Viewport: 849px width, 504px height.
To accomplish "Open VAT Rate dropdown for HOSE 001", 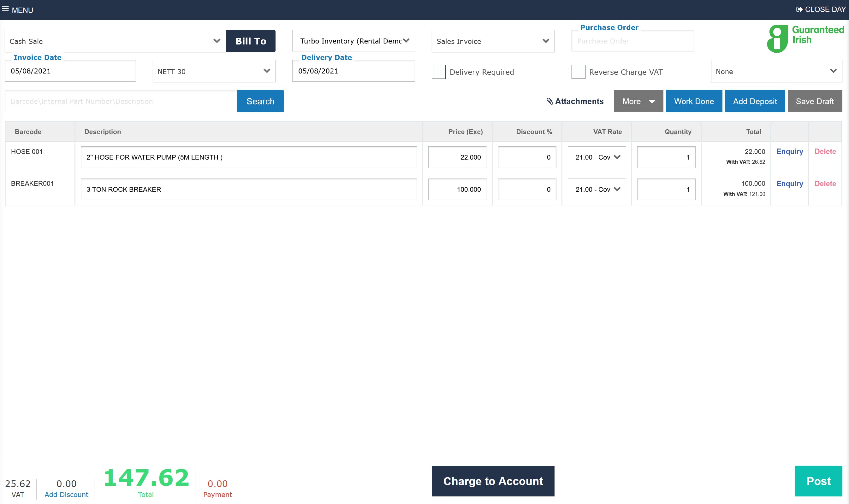I will (597, 157).
